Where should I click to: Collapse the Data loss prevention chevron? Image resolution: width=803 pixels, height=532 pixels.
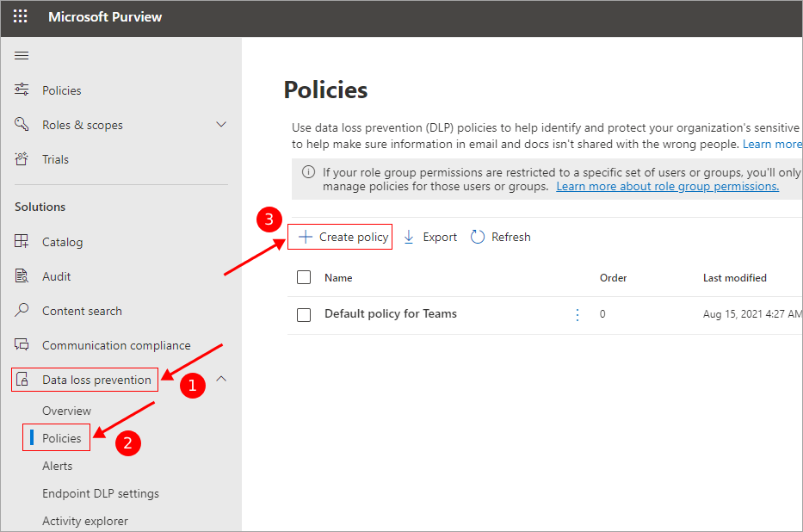(x=221, y=379)
